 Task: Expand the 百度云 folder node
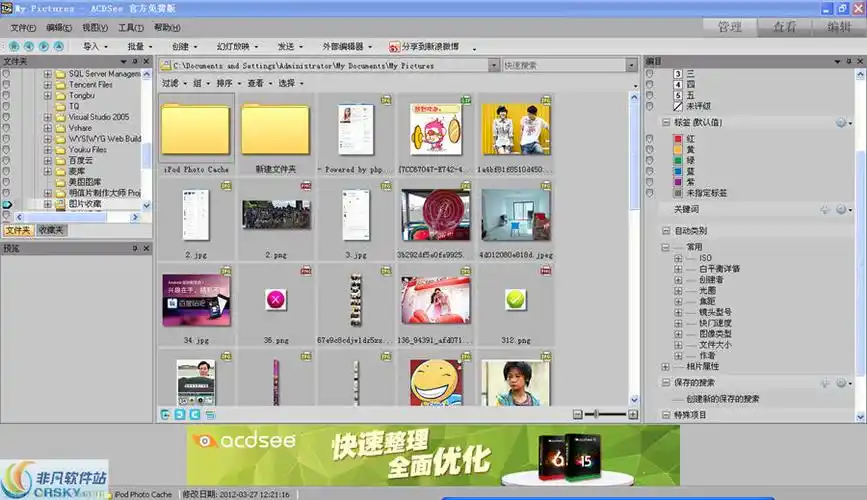coord(48,160)
